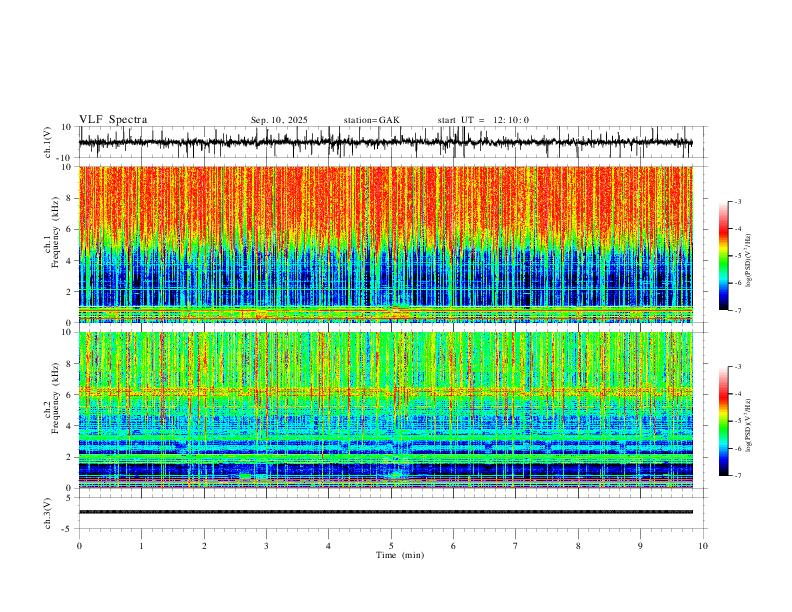Screen dimensions: 792x612
Task: Click time axis tick label "4"
Action: click(328, 546)
